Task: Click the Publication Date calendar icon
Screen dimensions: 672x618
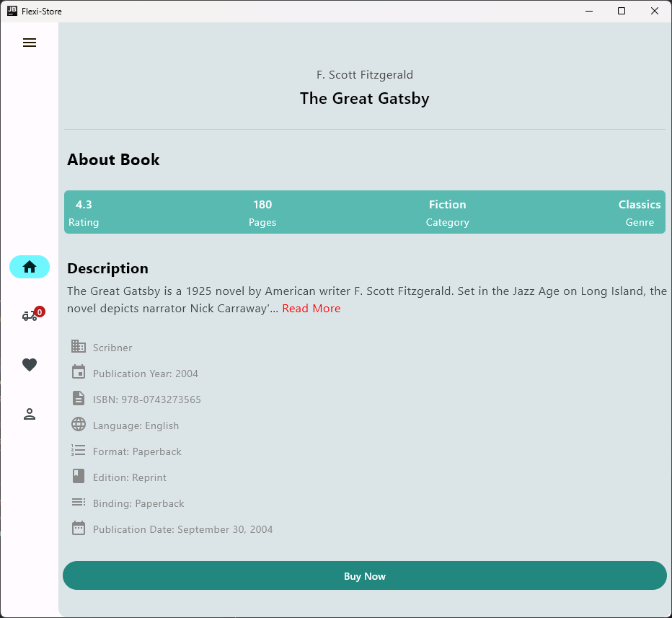Action: [79, 528]
